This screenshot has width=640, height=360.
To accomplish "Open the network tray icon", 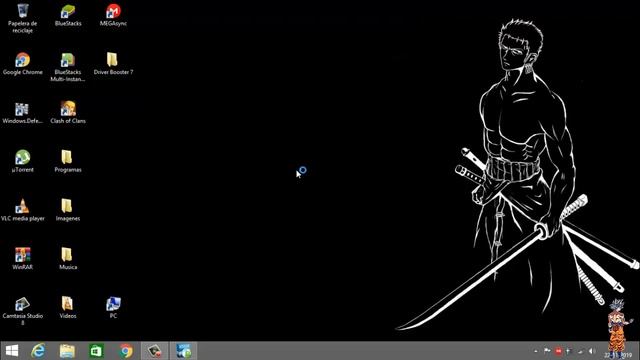I will point(580,351).
